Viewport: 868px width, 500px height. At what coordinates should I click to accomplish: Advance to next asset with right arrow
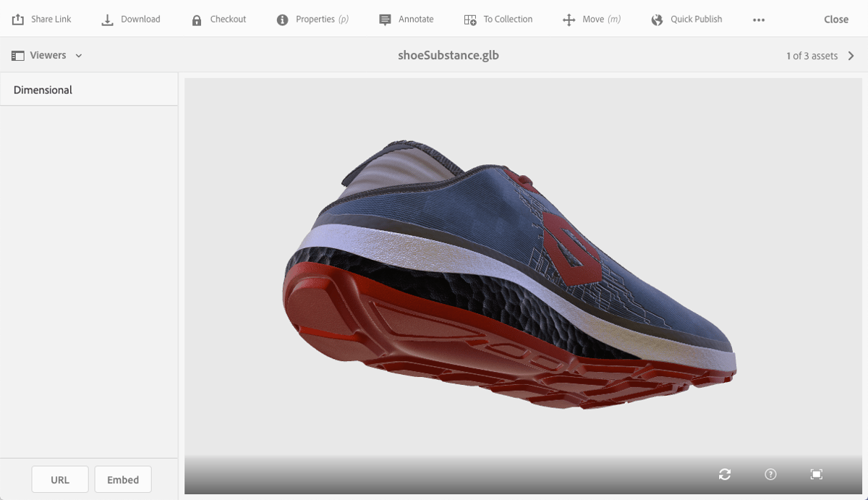pyautogui.click(x=851, y=55)
